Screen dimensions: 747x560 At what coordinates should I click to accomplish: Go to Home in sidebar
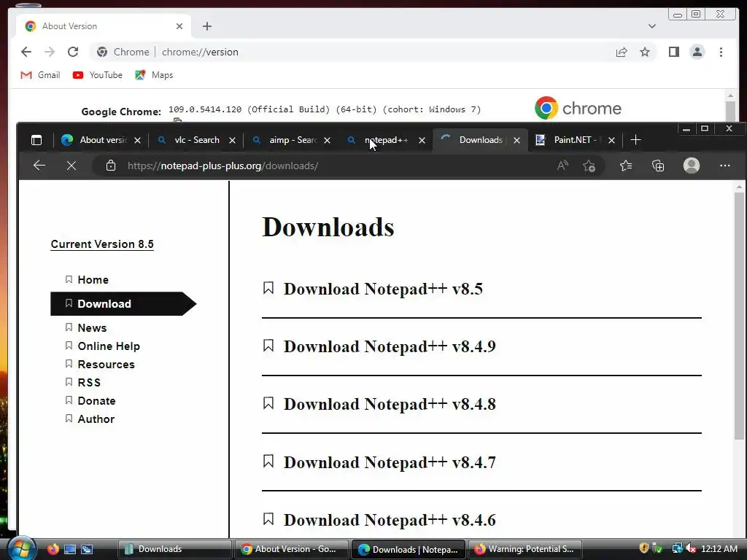coord(93,280)
